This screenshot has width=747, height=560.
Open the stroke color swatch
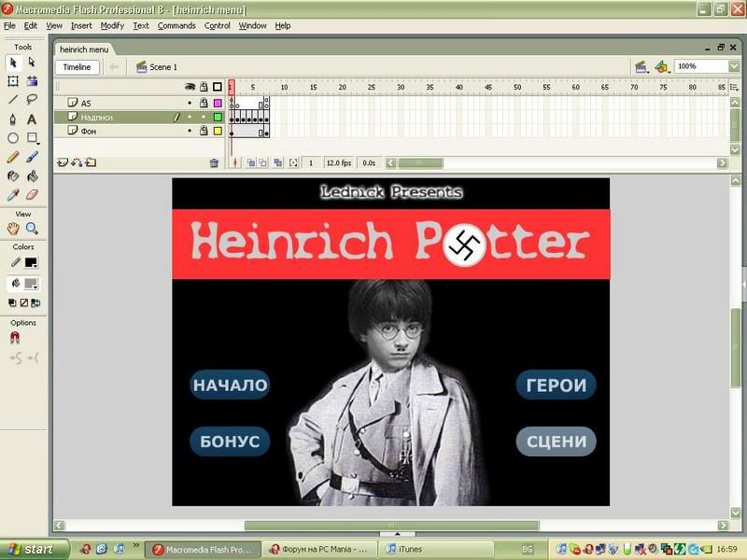pos(31,262)
